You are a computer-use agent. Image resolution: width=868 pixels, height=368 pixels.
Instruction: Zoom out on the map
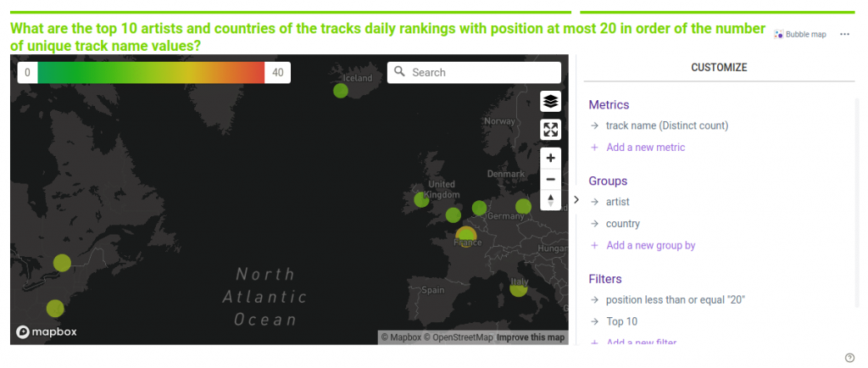[x=551, y=179]
